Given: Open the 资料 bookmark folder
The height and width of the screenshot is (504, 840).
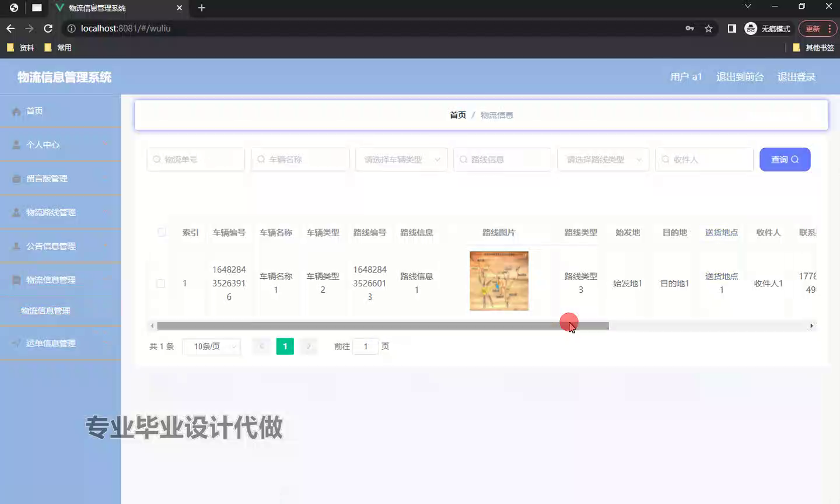Looking at the screenshot, I should (20, 47).
